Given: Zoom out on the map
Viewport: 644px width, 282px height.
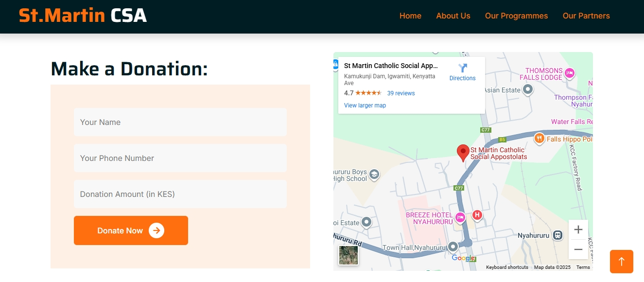Looking at the screenshot, I should click(578, 249).
